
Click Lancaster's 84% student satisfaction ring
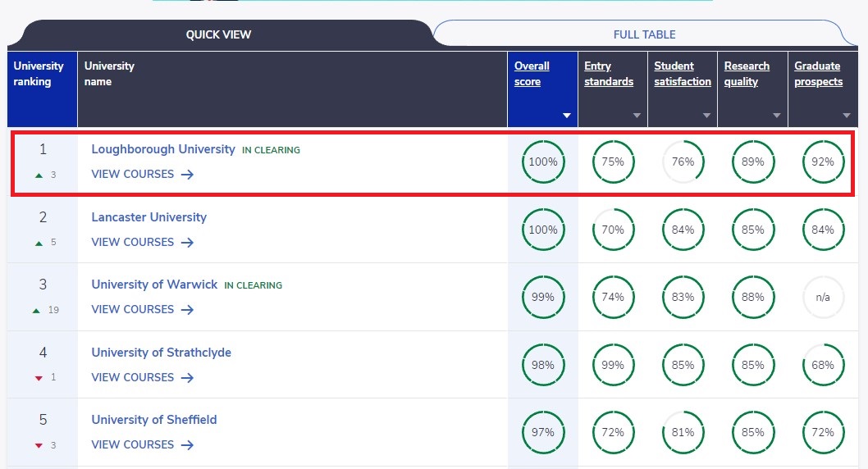point(683,230)
